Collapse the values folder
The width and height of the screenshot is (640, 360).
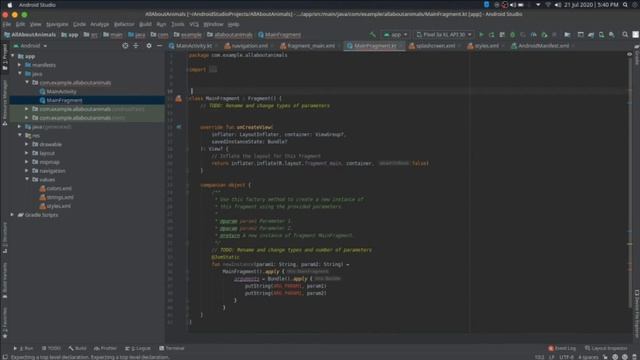tap(27, 179)
